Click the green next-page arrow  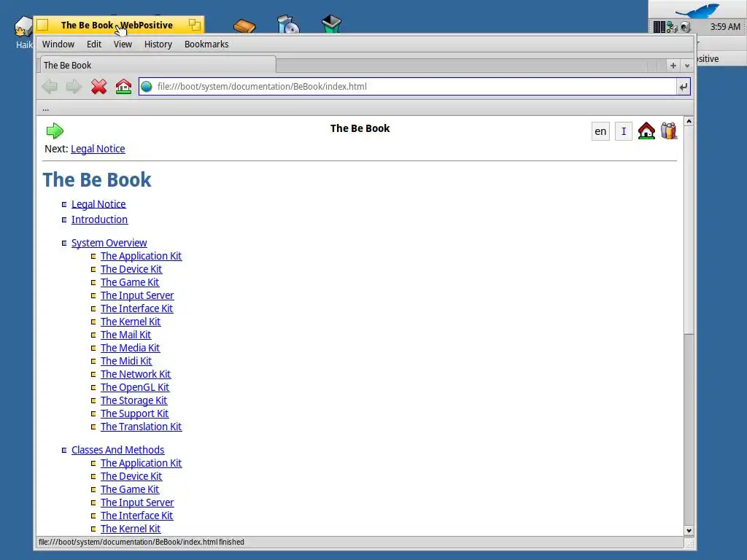(x=55, y=131)
